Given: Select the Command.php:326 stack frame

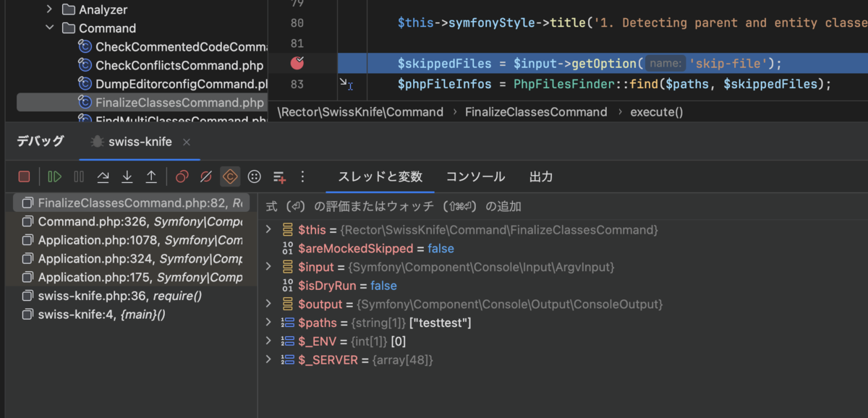Looking at the screenshot, I should pyautogui.click(x=132, y=221).
